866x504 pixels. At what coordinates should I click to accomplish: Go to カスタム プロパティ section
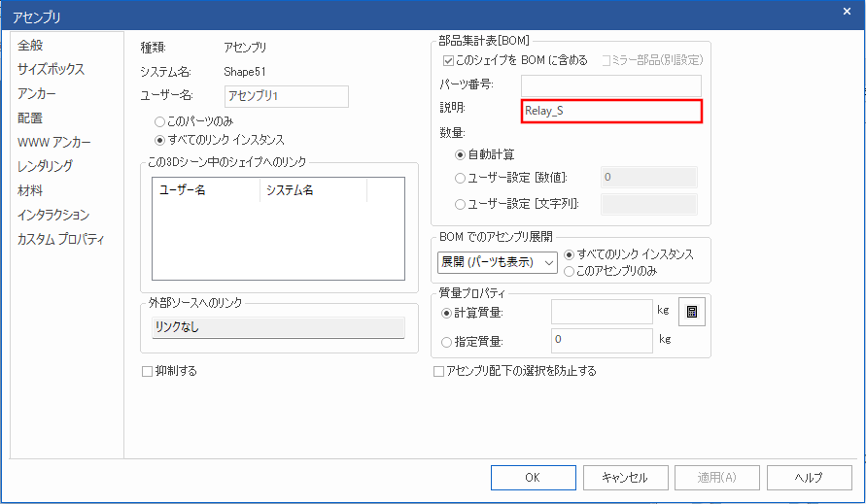61,240
